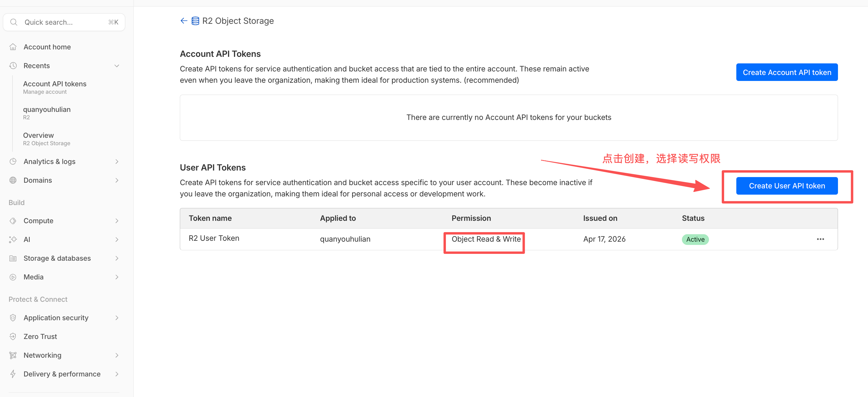Image resolution: width=868 pixels, height=397 pixels.
Task: Click the AI sparkle icon
Action: point(13,240)
